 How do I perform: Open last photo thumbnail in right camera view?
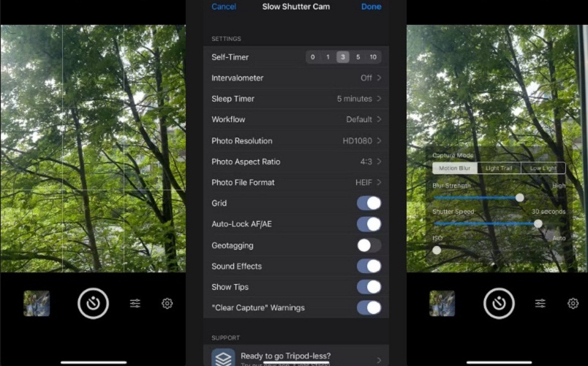pyautogui.click(x=442, y=303)
